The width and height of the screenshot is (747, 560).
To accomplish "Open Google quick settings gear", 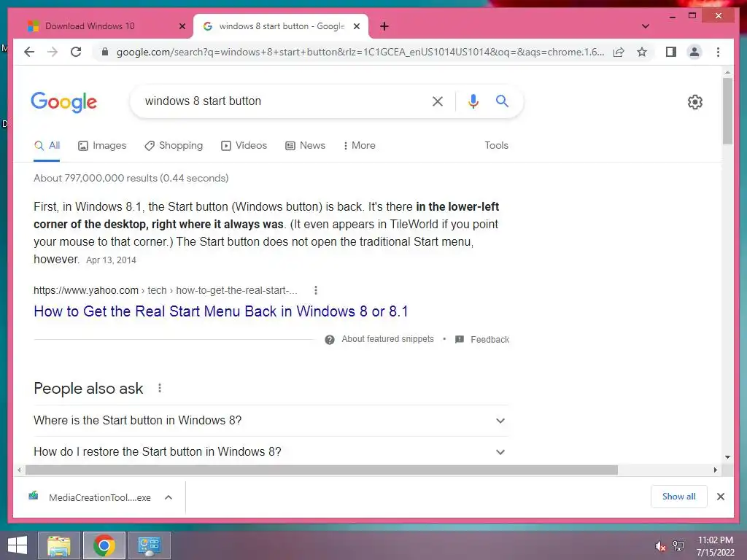I will point(694,102).
